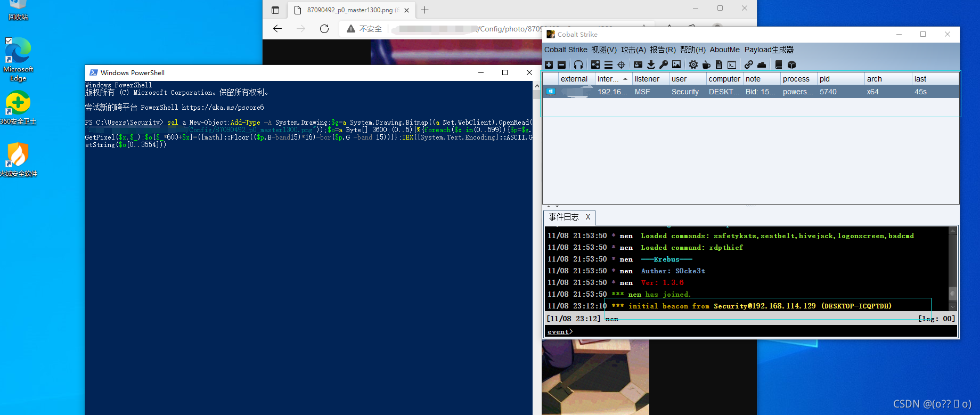Close the 87090492_p0_master1300.png Edge tab
980x415 pixels.
click(407, 10)
